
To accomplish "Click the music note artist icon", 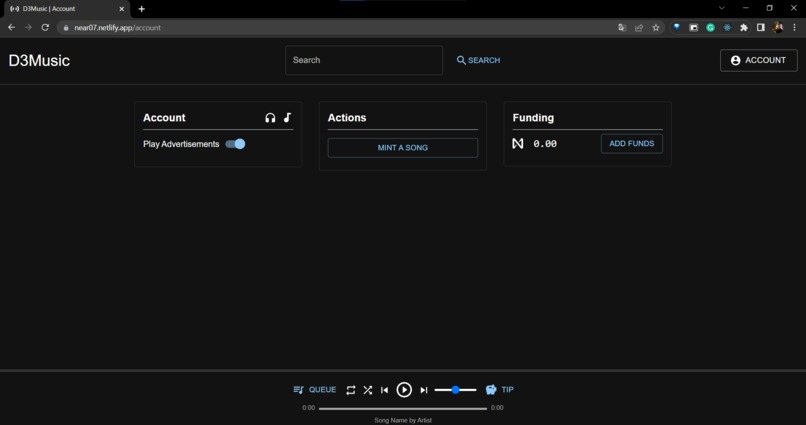I will pyautogui.click(x=287, y=118).
